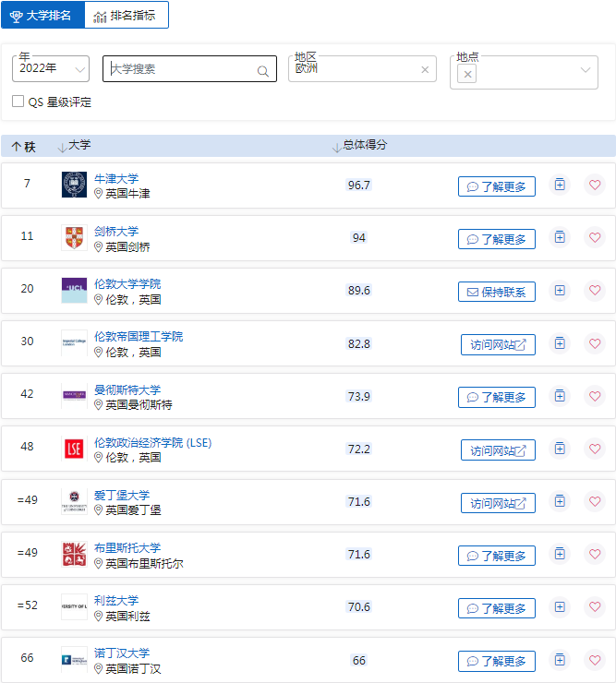Select the 大学排名 tab
Viewport: 616px width, 683px height.
pyautogui.click(x=42, y=16)
